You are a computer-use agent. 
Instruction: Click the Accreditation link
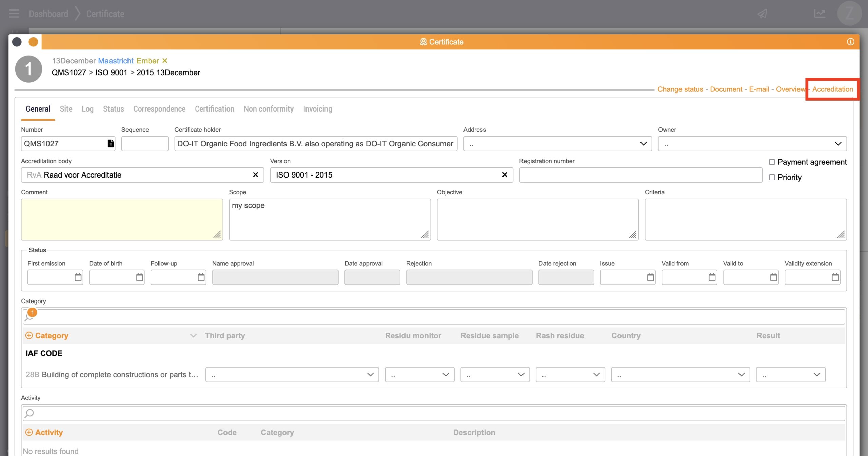[832, 89]
